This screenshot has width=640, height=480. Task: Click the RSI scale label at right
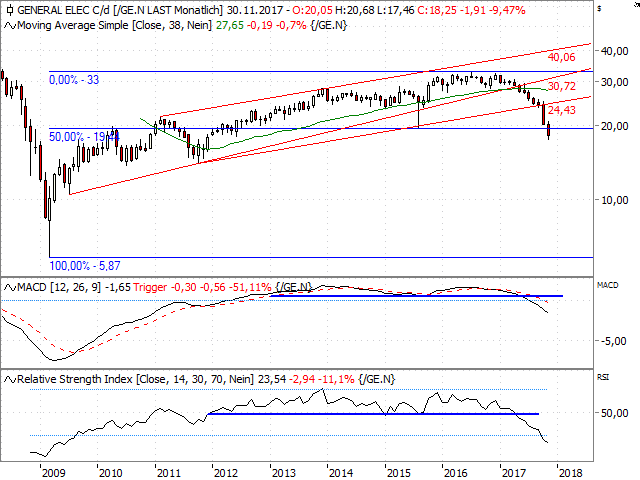(603, 379)
